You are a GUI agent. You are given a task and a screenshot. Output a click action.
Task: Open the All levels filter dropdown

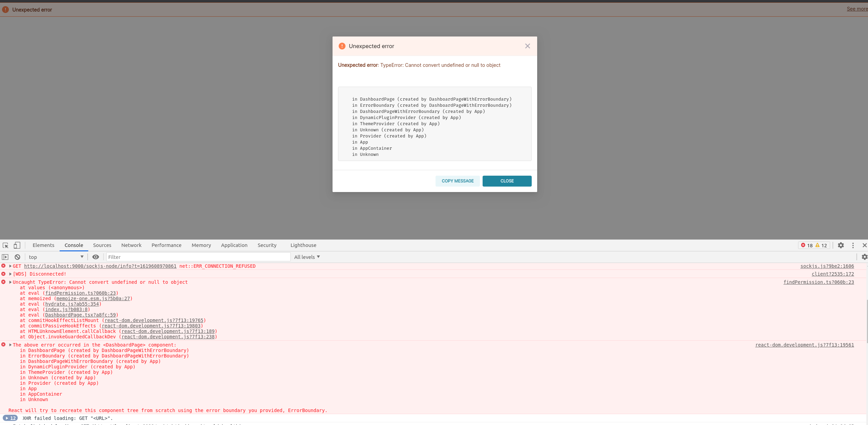pos(307,257)
